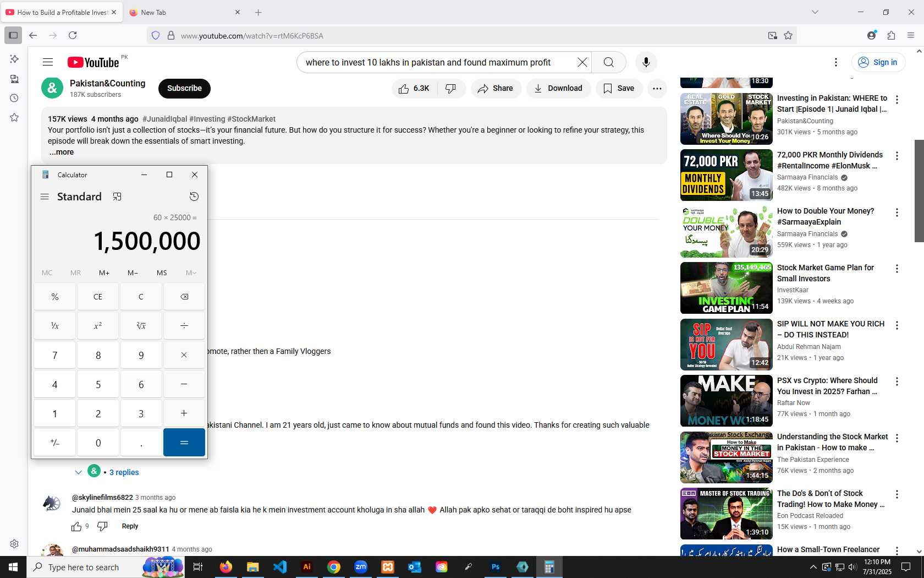This screenshot has width=924, height=578.
Task: Bookmark this page with star icon
Action: pyautogui.click(x=788, y=35)
